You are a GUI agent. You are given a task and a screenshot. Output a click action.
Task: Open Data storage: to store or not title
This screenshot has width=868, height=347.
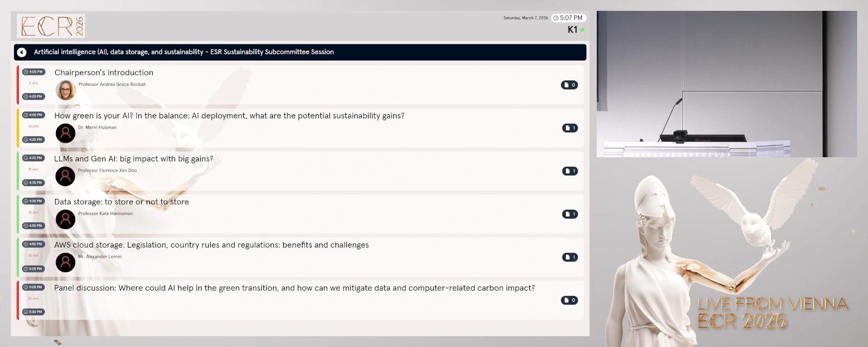click(122, 202)
